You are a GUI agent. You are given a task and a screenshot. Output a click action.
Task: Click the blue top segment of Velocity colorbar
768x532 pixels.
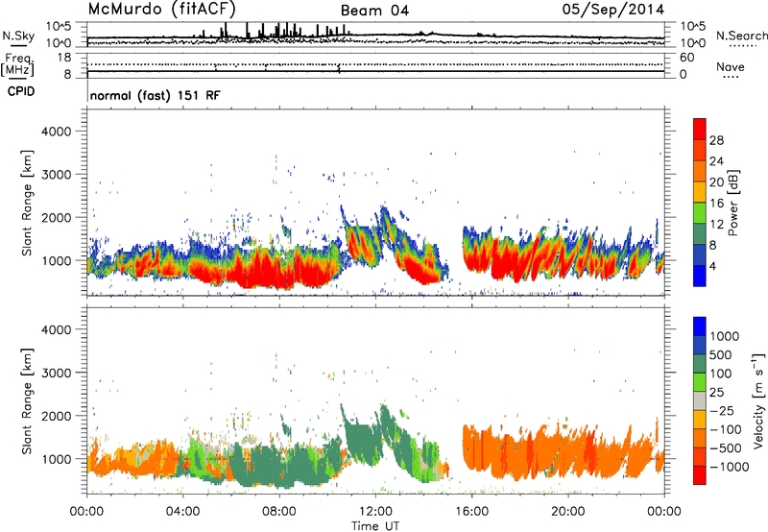700,326
